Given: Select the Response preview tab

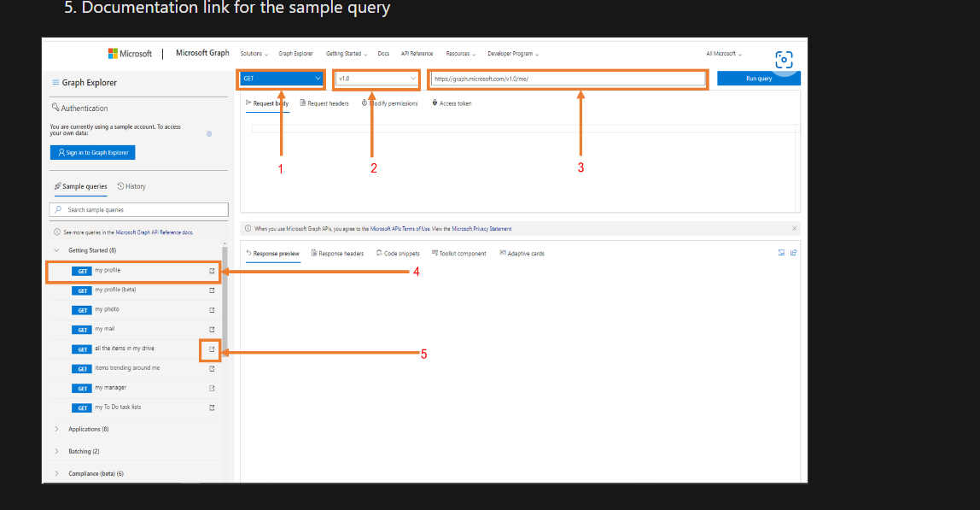Looking at the screenshot, I should pyautogui.click(x=272, y=254).
